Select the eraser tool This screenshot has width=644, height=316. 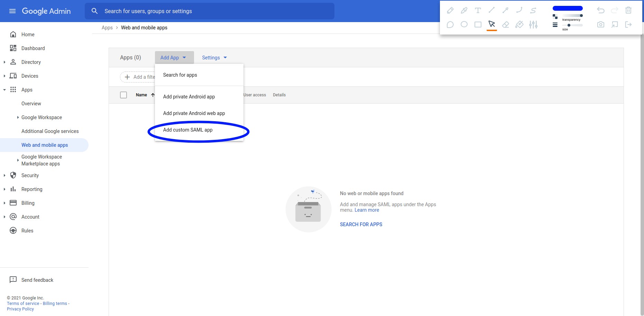click(x=505, y=25)
